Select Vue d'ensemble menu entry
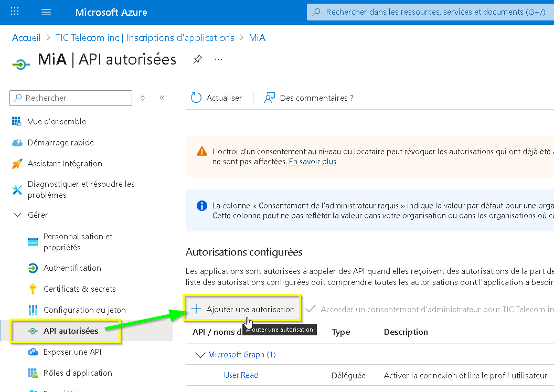The width and height of the screenshot is (554, 392). tap(57, 122)
